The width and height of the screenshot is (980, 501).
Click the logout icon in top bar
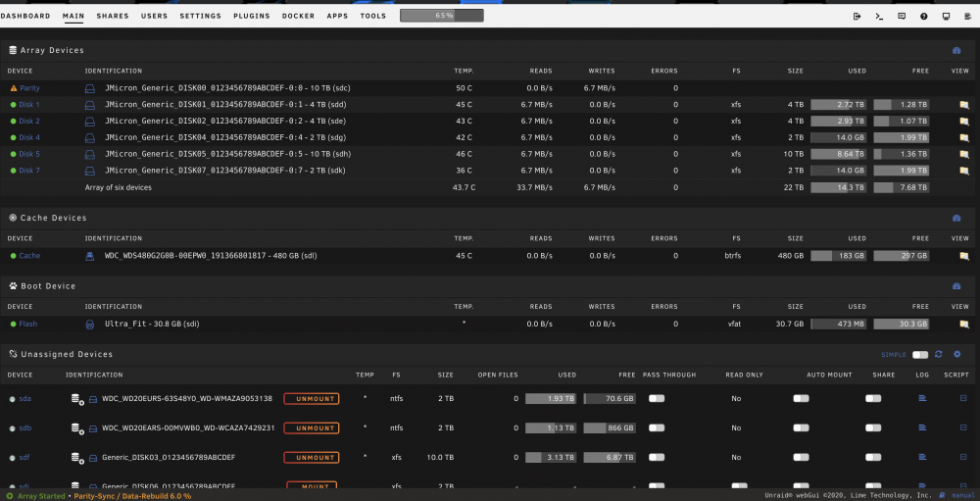click(857, 17)
